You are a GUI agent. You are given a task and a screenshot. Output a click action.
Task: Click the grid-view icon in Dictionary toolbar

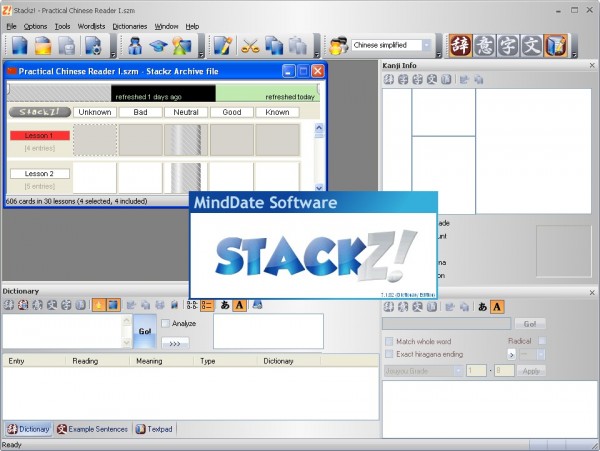pos(192,305)
